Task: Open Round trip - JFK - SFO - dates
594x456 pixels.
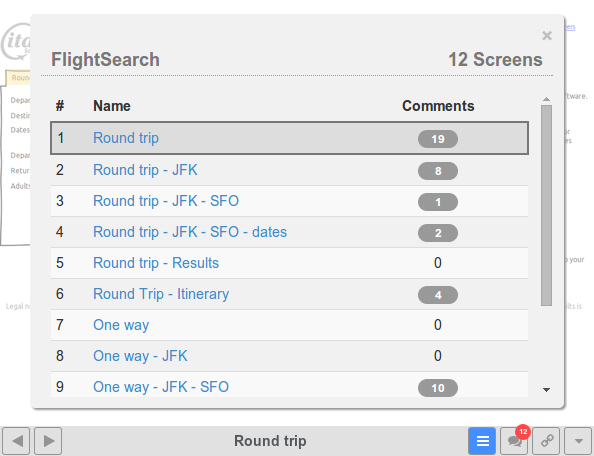Action: pyautogui.click(x=190, y=232)
